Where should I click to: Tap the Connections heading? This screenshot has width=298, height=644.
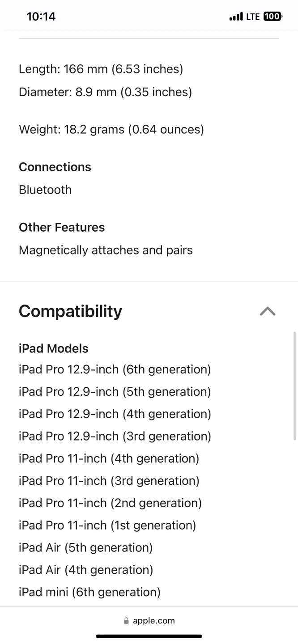tap(55, 167)
